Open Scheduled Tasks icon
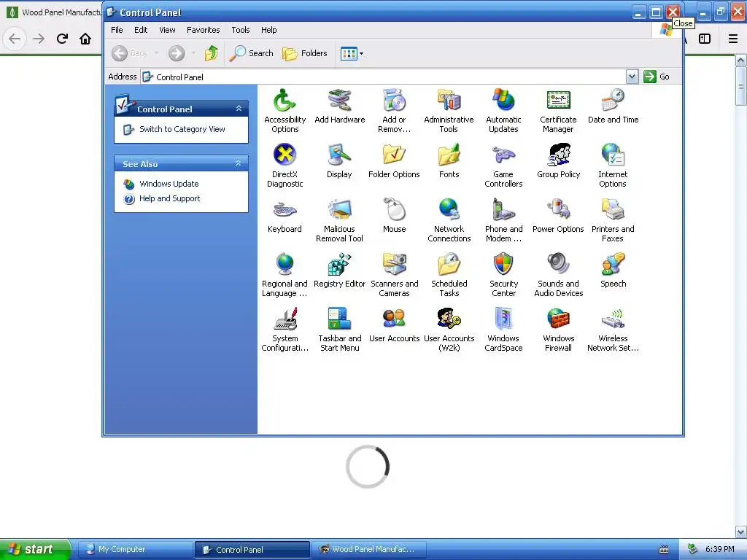Screen dimensions: 747x560 tap(449, 275)
